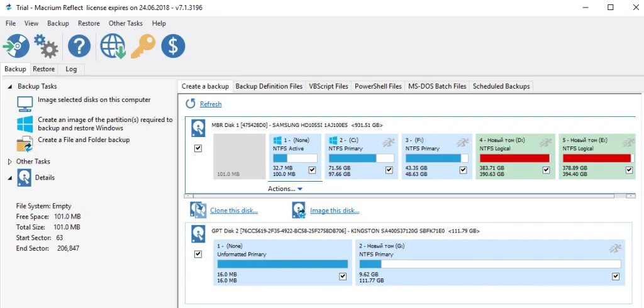
Task: Uncheck the 16.0 MB Unformatted partition checkbox
Action: [x=343, y=277]
